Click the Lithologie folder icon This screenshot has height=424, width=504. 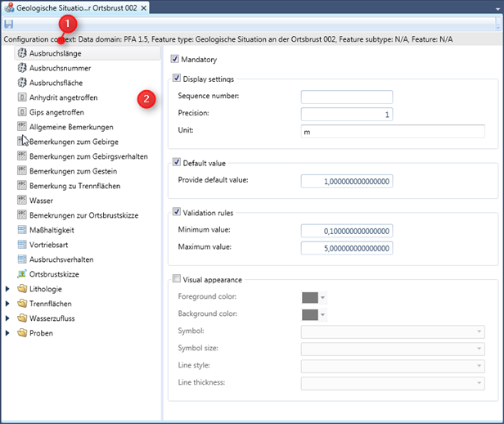click(23, 289)
